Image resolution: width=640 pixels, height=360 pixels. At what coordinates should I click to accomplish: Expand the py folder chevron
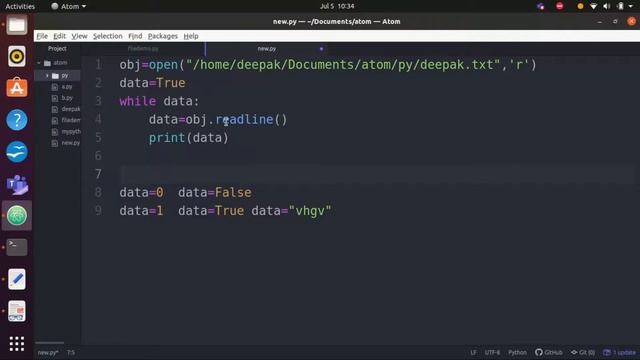pyautogui.click(x=47, y=76)
